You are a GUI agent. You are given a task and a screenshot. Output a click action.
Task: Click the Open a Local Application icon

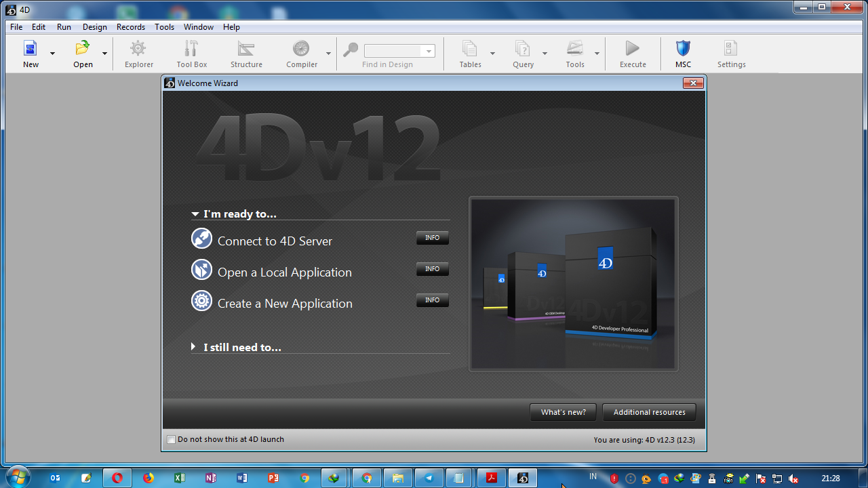[201, 270]
